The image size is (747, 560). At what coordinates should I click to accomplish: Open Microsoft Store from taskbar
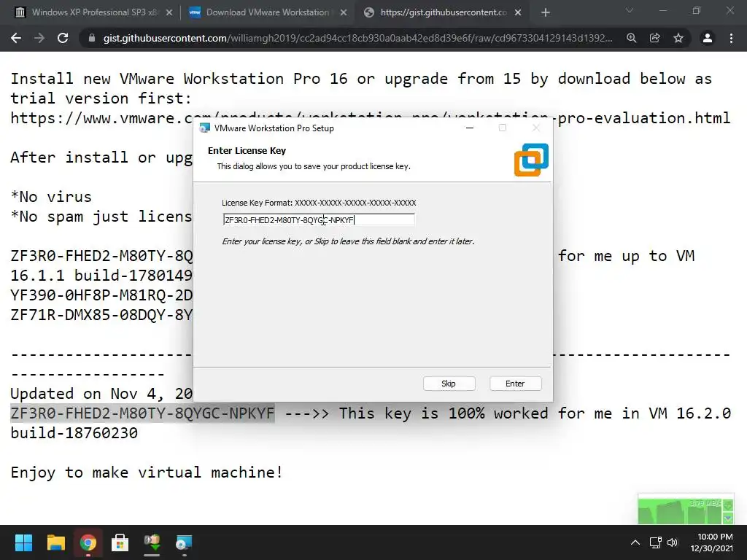coord(120,542)
